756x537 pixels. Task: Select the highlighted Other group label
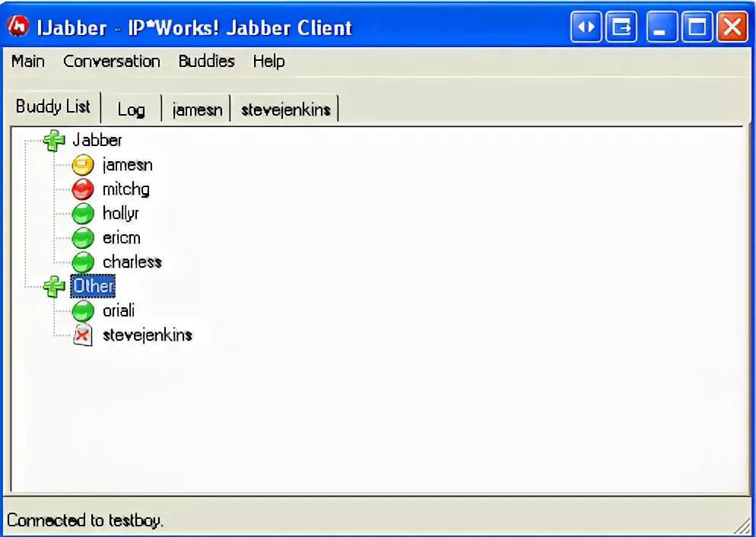click(93, 286)
